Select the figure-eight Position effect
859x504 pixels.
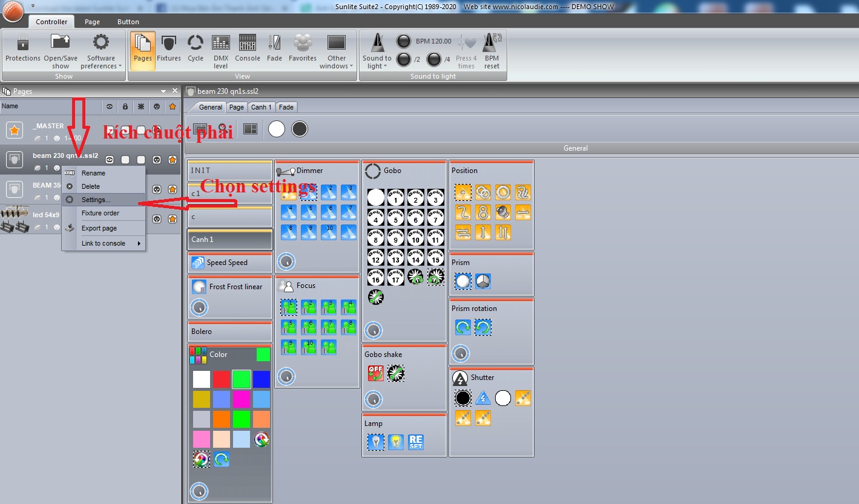(483, 212)
